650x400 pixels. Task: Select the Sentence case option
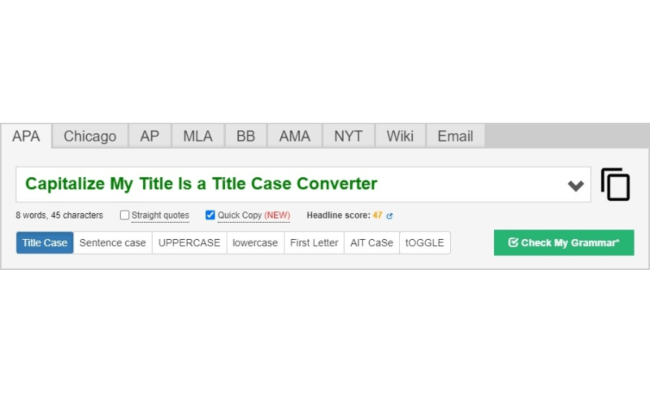[113, 242]
